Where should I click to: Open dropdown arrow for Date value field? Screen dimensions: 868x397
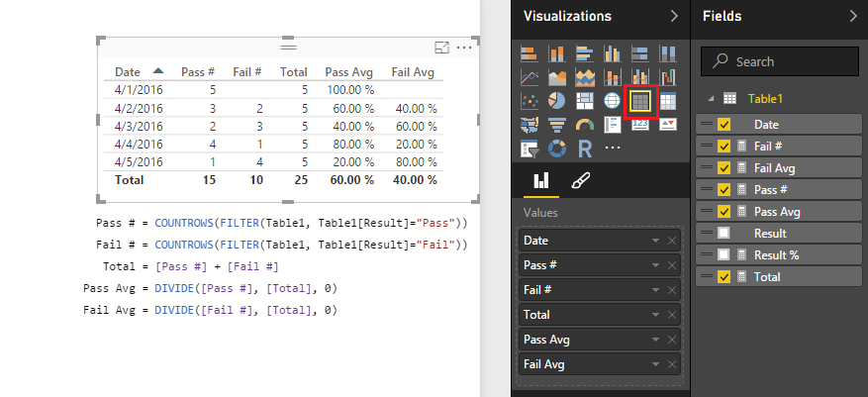[x=656, y=241]
